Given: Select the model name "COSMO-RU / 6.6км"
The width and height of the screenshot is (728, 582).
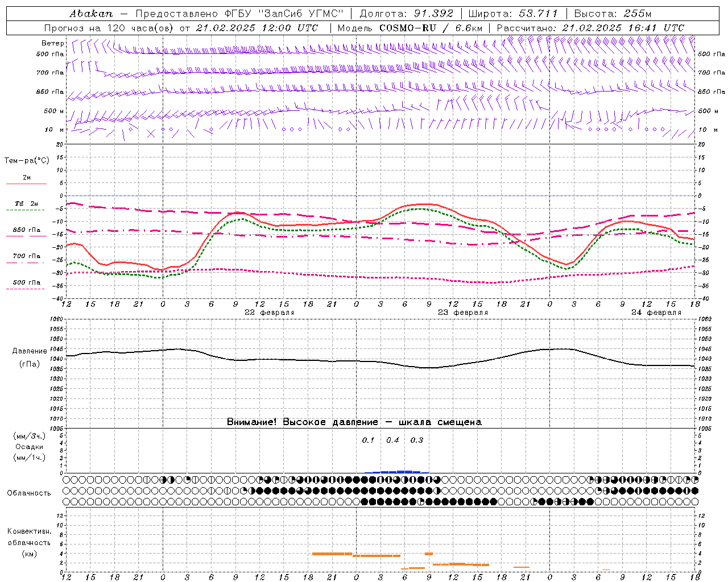Looking at the screenshot, I should coord(431,28).
